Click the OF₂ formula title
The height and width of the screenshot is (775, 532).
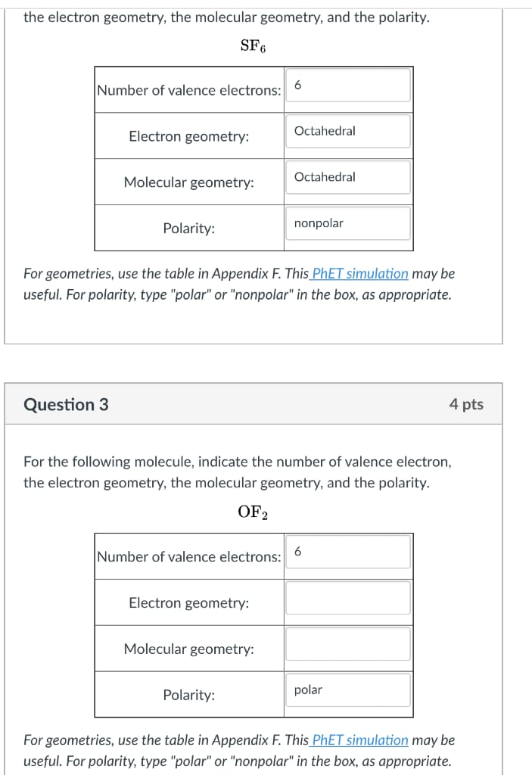(x=254, y=511)
